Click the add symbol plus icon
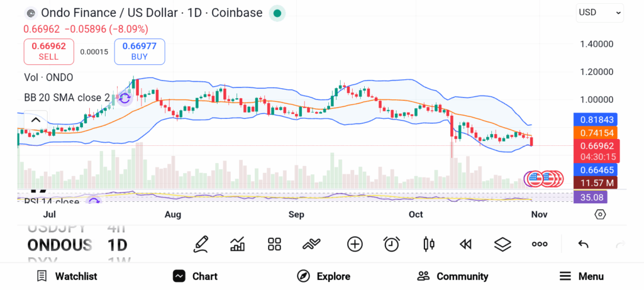The image size is (644, 290). point(355,244)
